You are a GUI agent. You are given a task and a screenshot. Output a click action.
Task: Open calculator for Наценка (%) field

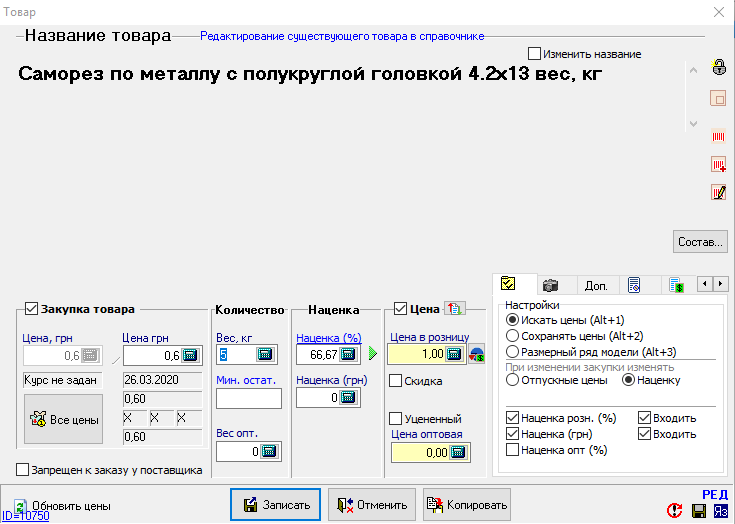point(348,354)
